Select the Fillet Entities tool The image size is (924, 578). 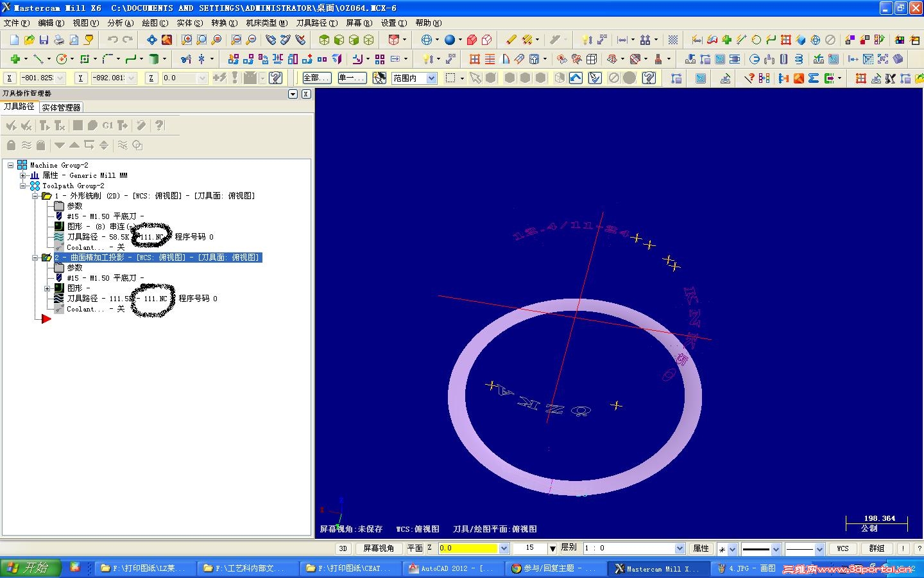[107, 59]
